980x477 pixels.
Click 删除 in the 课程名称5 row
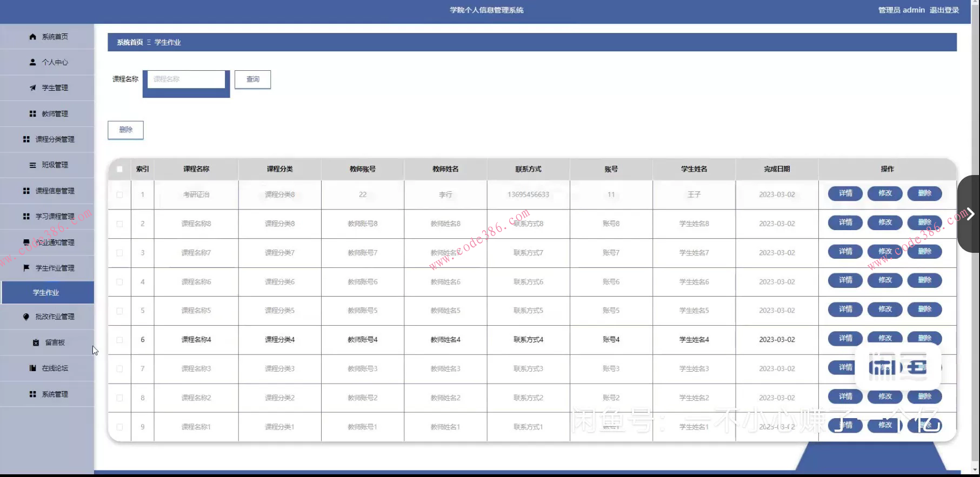[x=924, y=310]
